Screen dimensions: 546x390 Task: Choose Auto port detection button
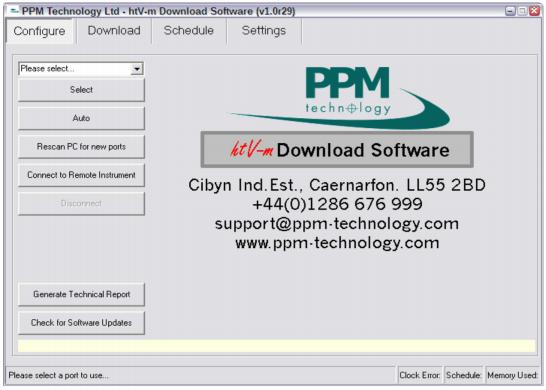(81, 118)
